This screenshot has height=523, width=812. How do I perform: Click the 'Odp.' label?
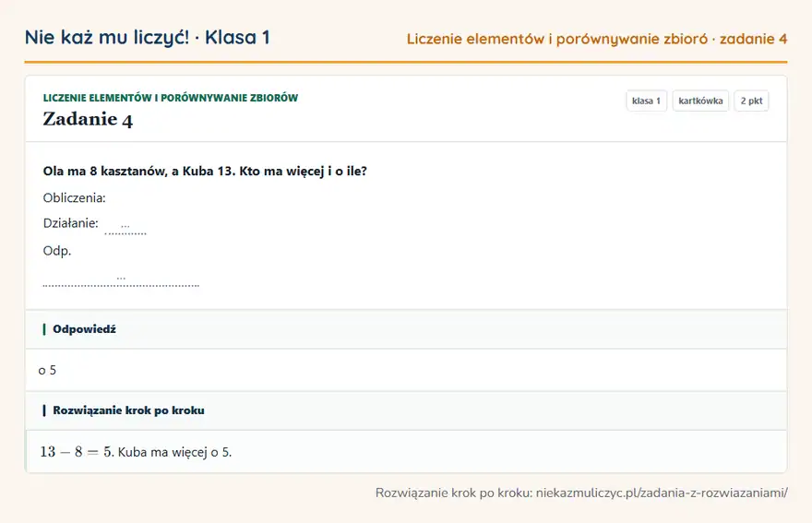(57, 251)
